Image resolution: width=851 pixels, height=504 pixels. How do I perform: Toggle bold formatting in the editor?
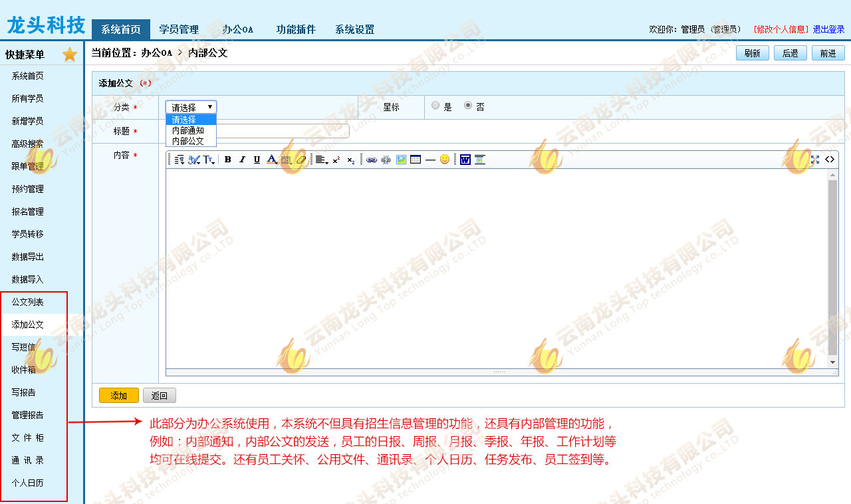coord(227,160)
